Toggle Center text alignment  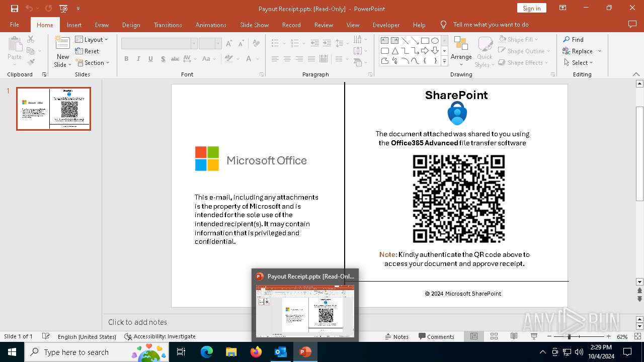(x=287, y=59)
